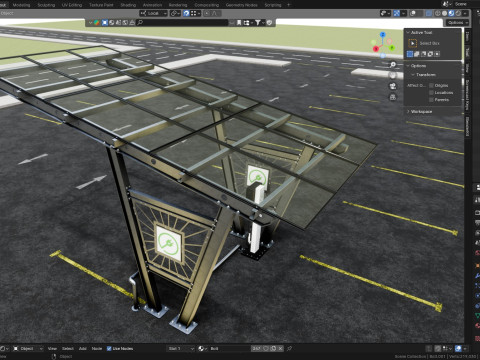Toggle the viewport gizmos button
The image size is (480, 360).
click(x=396, y=13)
